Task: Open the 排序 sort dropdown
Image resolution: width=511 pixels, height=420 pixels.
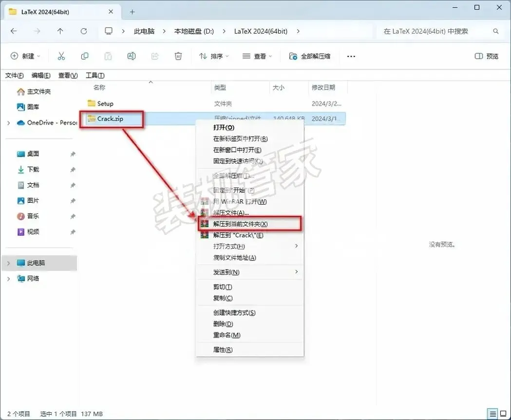Action: 214,56
